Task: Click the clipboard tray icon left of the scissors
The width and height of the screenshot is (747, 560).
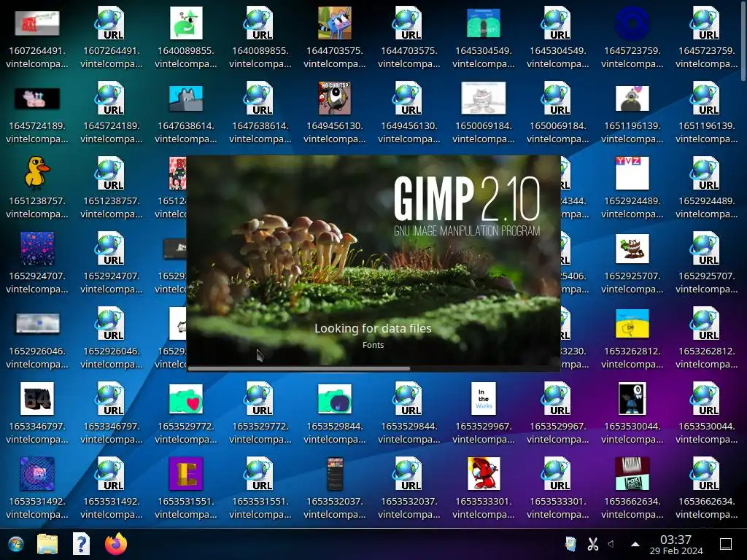Action: click(x=570, y=544)
